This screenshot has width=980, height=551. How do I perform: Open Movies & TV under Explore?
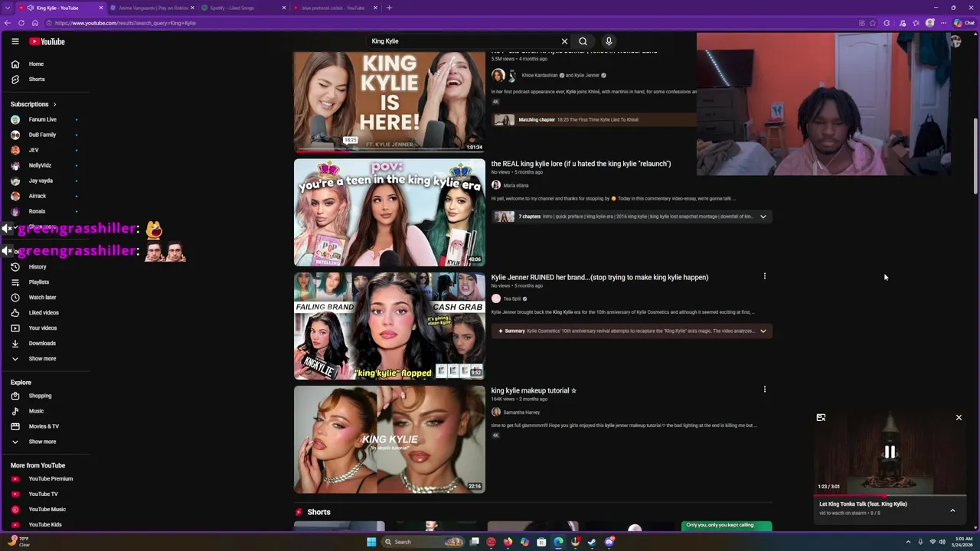point(44,426)
